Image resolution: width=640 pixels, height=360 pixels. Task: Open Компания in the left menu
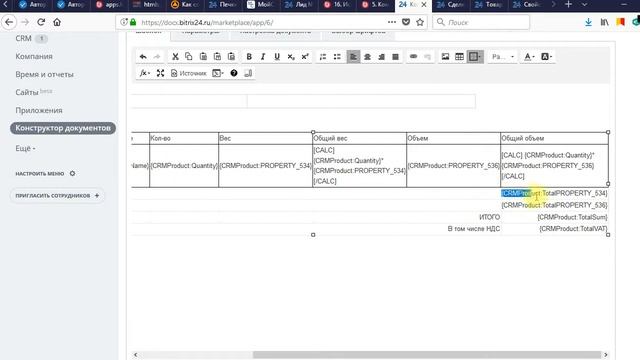tap(34, 56)
